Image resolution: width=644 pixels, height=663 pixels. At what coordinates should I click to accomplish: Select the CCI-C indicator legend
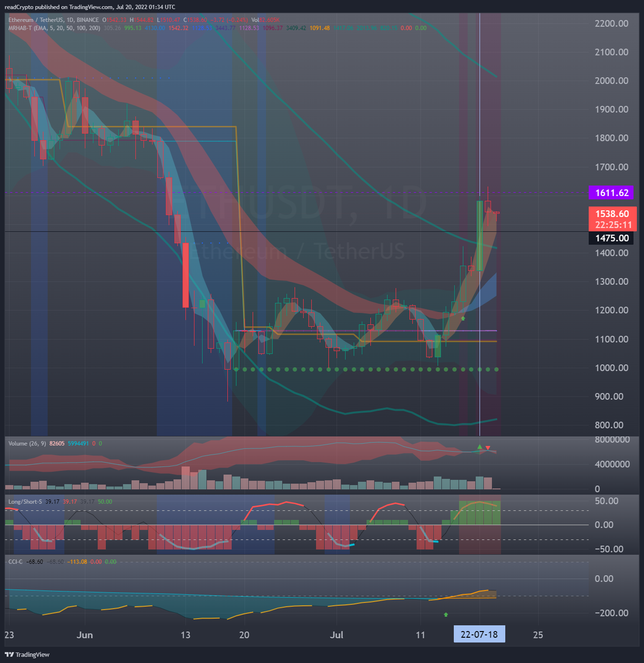click(x=15, y=562)
